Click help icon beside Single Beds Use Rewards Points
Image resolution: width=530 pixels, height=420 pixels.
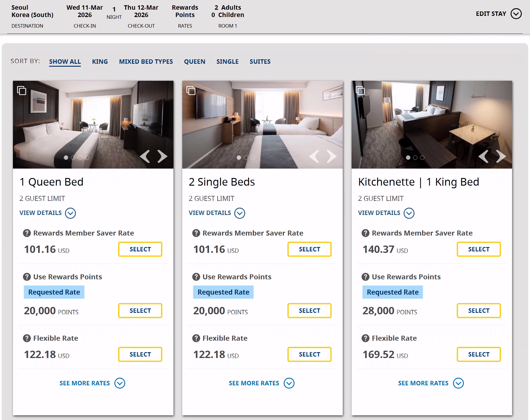(196, 277)
